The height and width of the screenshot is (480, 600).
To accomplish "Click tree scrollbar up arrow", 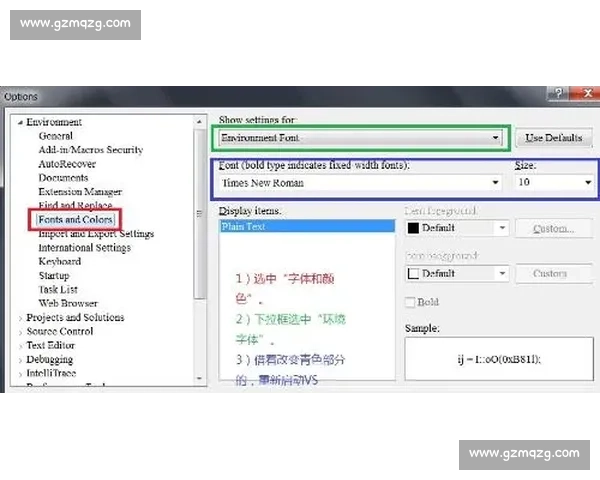I will [199, 122].
